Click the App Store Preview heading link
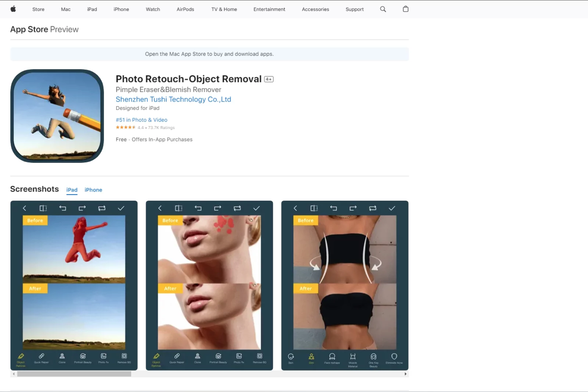Image resolution: width=588 pixels, height=392 pixels. point(44,29)
